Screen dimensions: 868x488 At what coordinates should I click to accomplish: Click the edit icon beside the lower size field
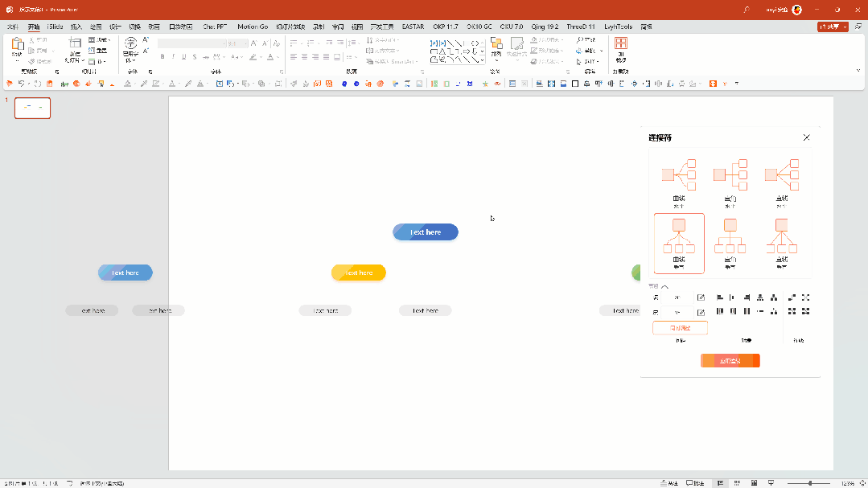(701, 313)
